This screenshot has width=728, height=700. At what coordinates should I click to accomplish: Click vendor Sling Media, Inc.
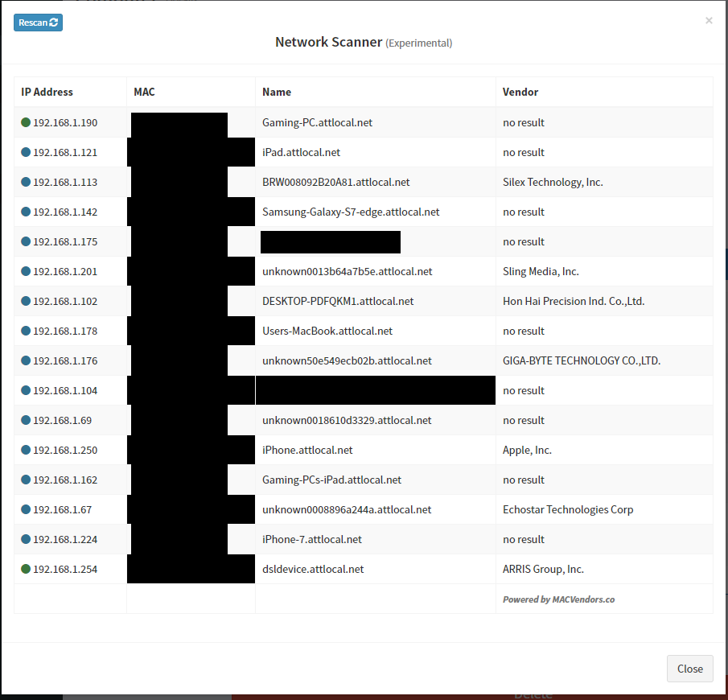coord(541,271)
